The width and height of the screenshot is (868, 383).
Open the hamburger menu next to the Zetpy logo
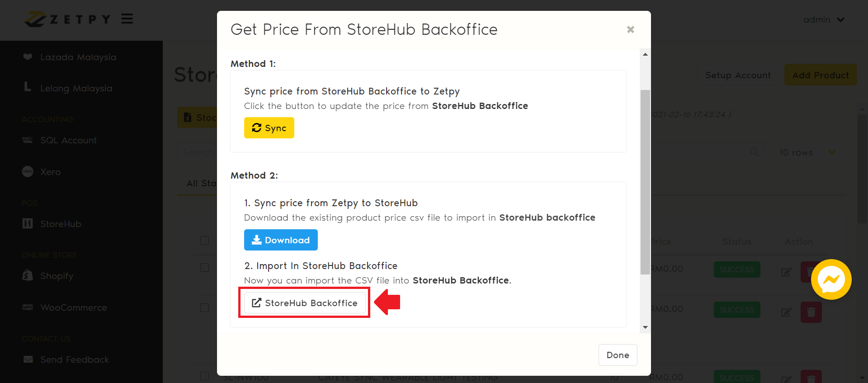pos(127,19)
